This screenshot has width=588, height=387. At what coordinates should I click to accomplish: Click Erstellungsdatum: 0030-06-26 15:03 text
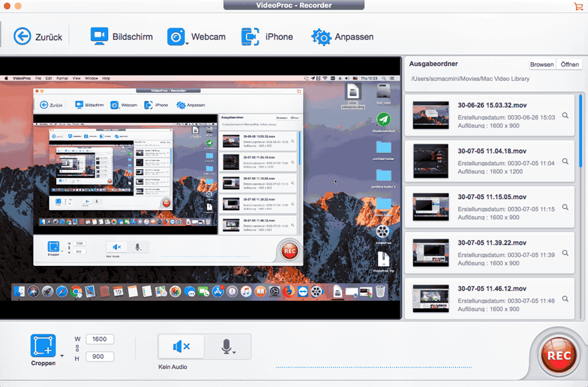[x=506, y=118]
